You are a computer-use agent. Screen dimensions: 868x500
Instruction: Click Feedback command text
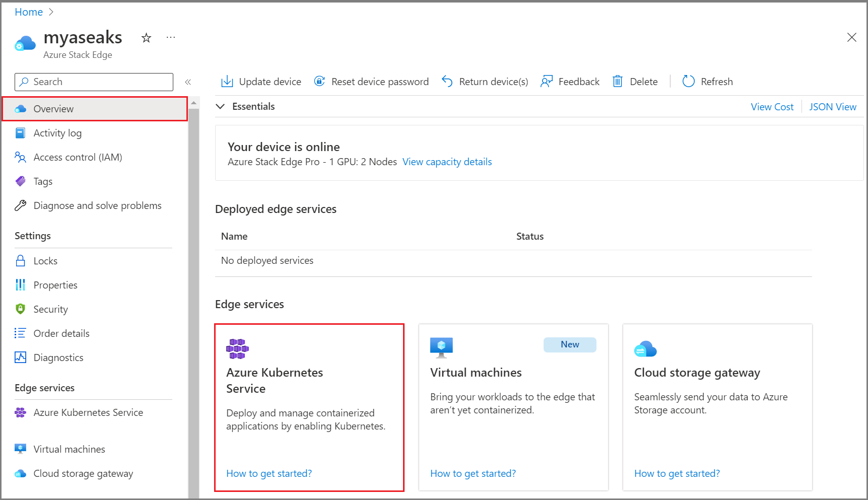(x=579, y=82)
